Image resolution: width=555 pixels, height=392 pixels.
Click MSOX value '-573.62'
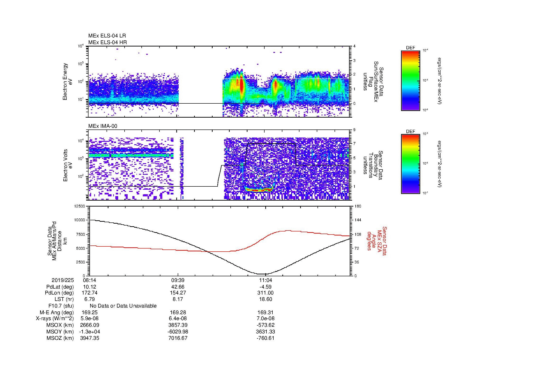click(266, 325)
